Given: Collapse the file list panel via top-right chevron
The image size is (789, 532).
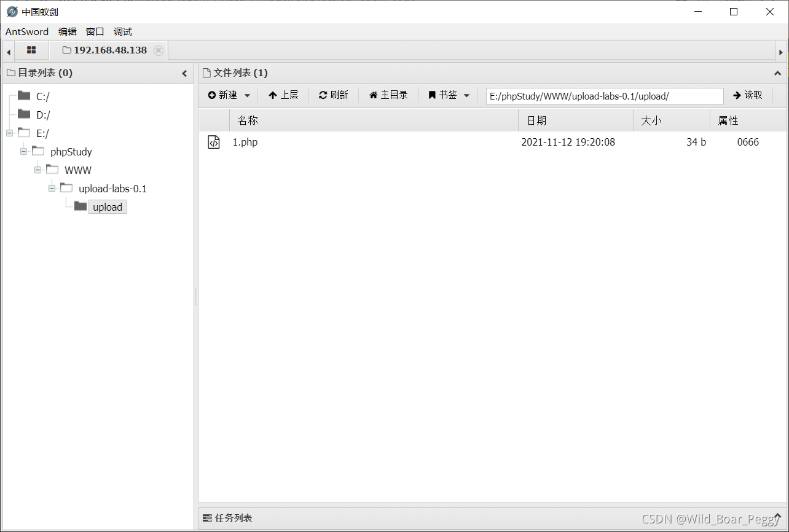Looking at the screenshot, I should (777, 72).
